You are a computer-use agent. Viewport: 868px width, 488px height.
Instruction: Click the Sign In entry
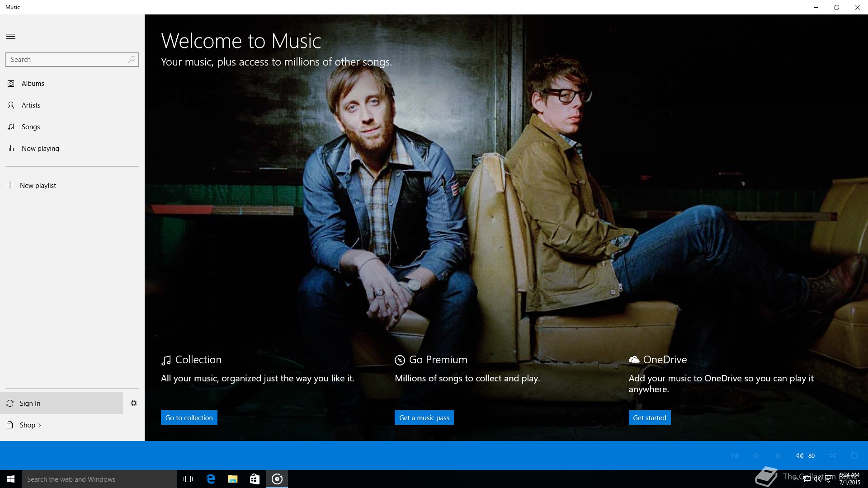pos(61,403)
